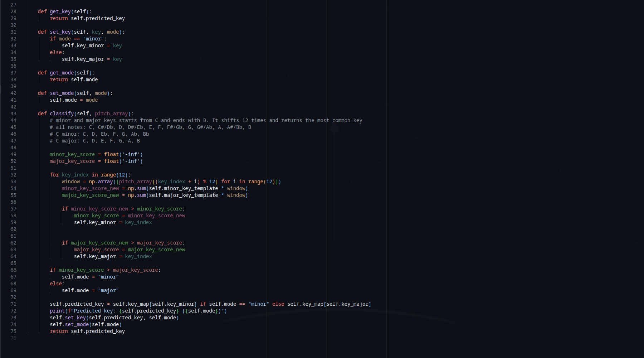Click 'if minor_key_score_new > minor_key_score:' line

tap(123, 209)
